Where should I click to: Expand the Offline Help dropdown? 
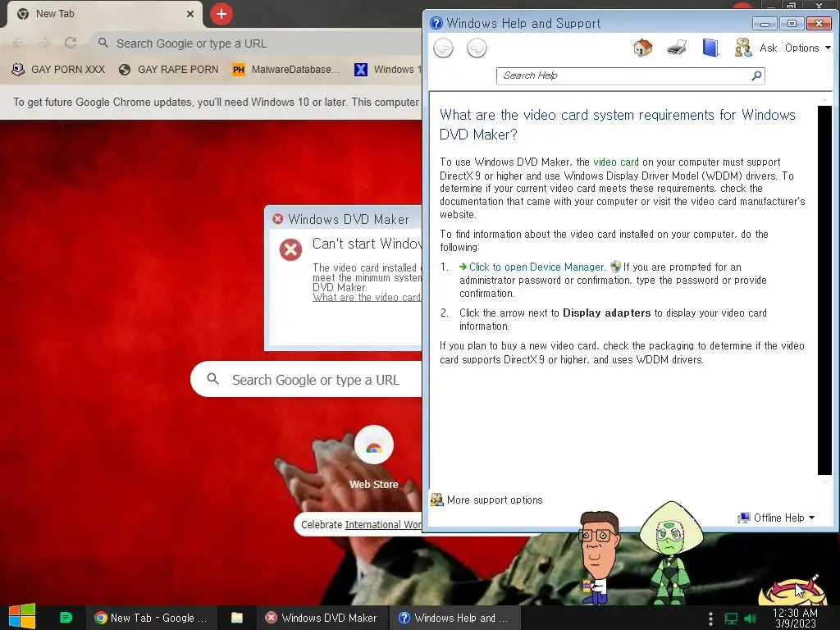point(776,518)
